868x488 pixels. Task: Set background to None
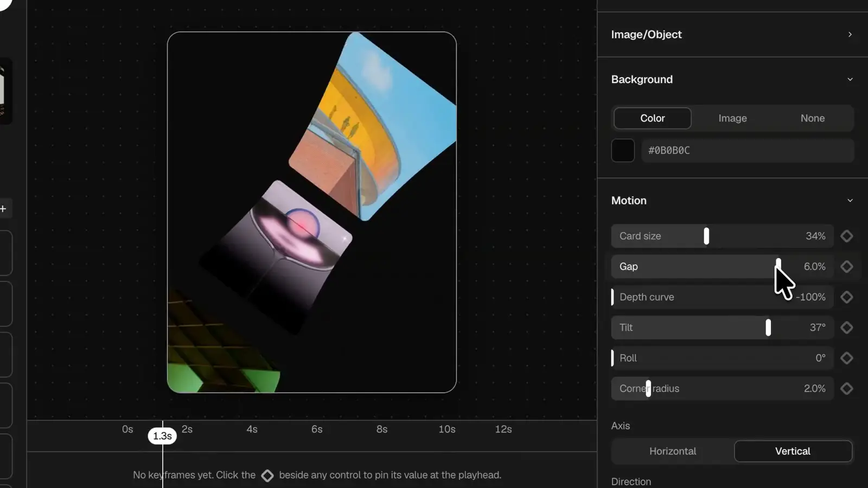(812, 118)
